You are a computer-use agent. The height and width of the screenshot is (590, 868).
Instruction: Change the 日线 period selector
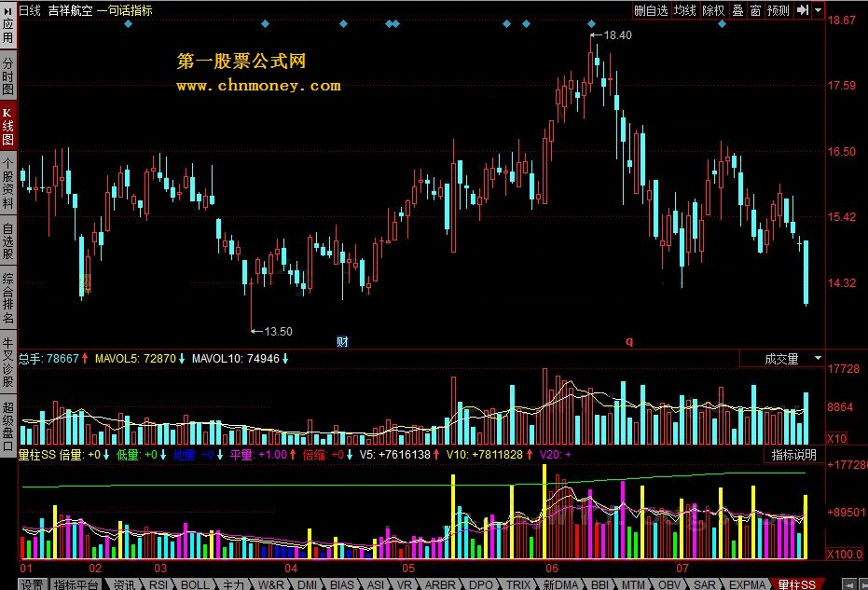pos(30,10)
